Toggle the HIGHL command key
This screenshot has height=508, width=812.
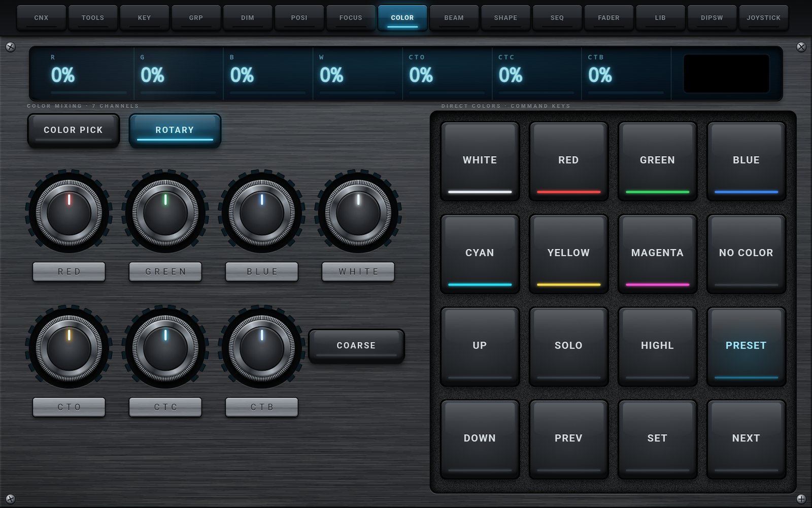657,346
